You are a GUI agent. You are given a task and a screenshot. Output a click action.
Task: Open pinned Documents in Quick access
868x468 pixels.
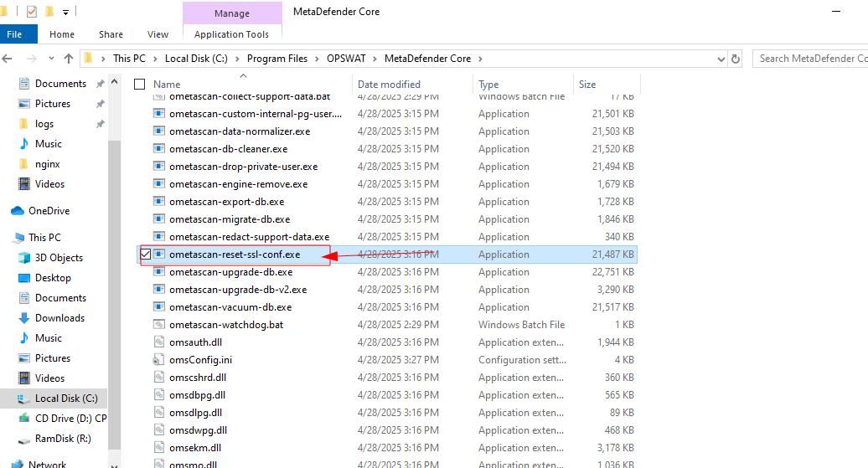(x=60, y=84)
